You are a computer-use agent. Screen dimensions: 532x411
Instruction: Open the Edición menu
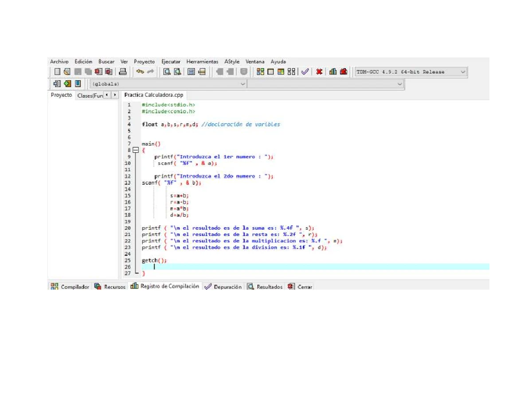pos(83,62)
